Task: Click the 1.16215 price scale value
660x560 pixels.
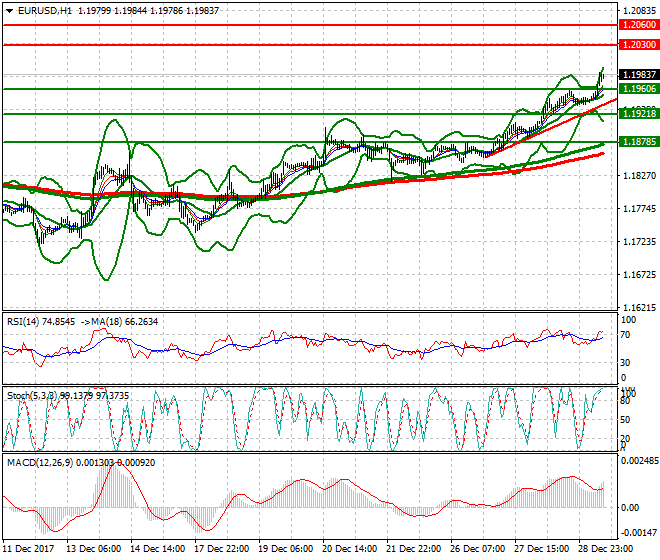Action: pos(639,308)
